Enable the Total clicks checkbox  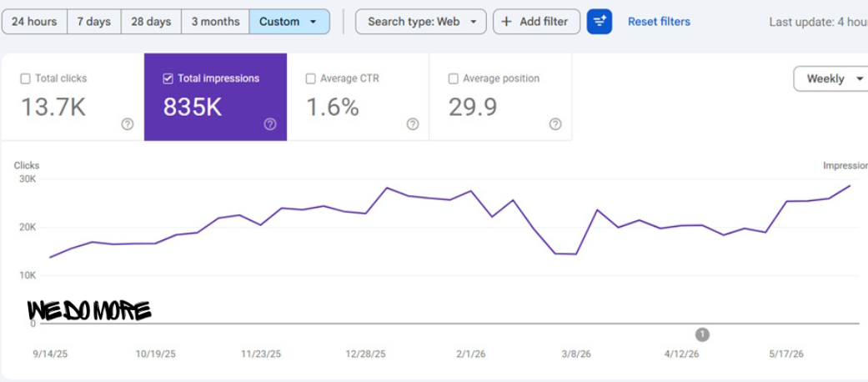click(25, 78)
